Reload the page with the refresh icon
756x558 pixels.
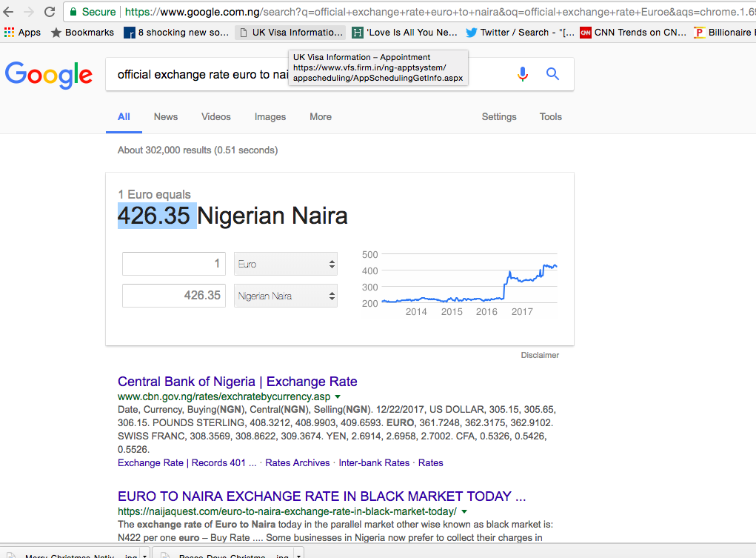(49, 12)
